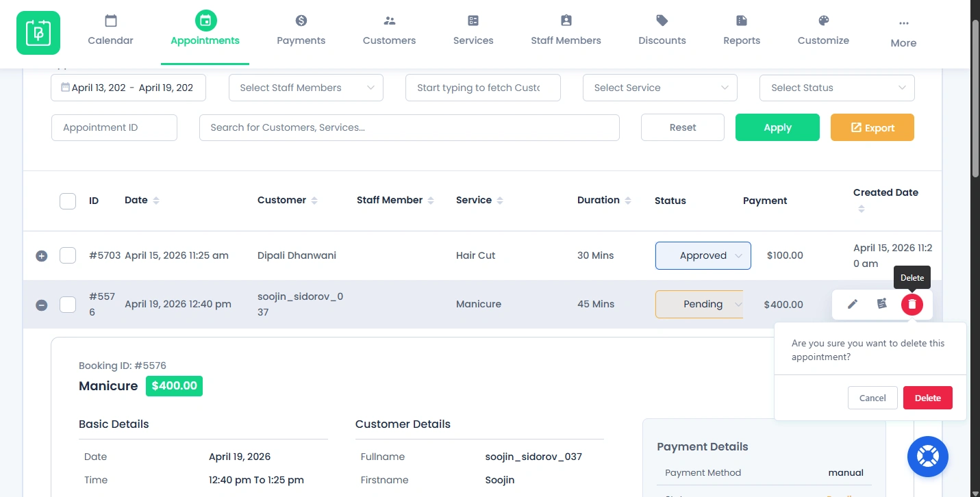Click the Booking ID: #5576 text
The width and height of the screenshot is (980, 497).
point(123,366)
